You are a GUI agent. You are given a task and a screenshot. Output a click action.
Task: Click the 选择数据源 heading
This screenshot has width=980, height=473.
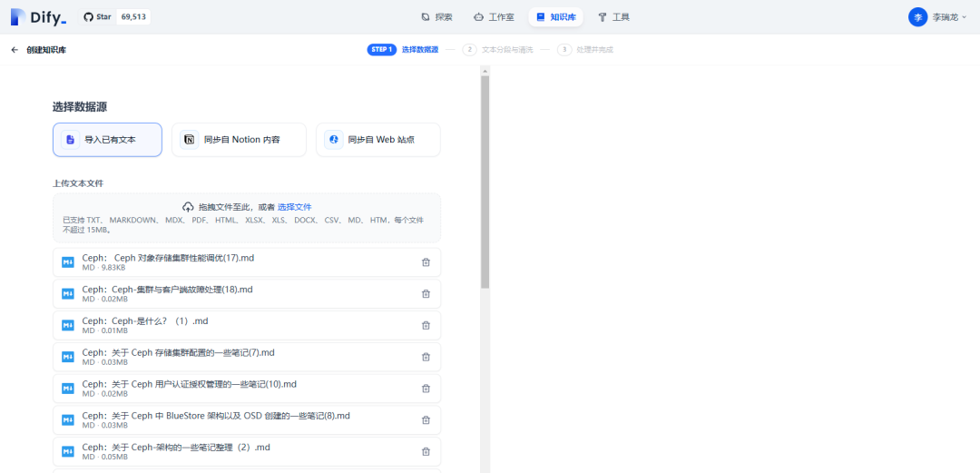click(x=79, y=107)
